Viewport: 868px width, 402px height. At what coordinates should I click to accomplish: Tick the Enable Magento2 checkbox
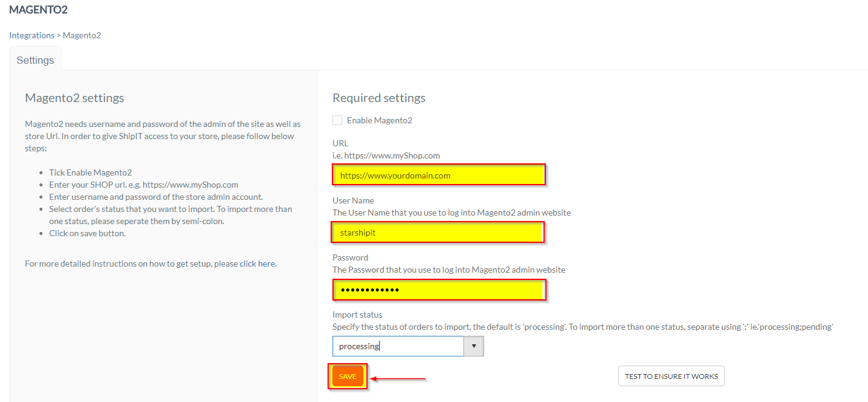pos(337,120)
